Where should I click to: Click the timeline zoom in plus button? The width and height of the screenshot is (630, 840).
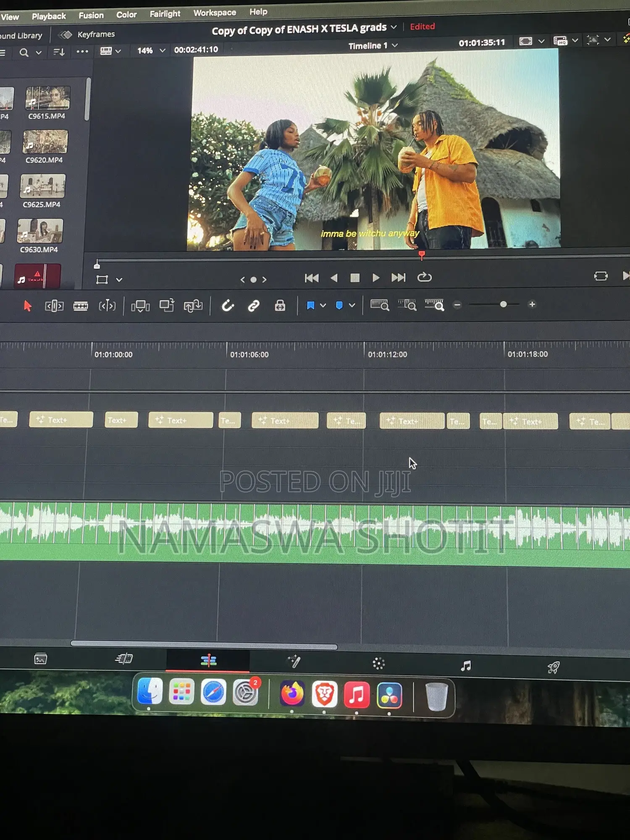pos(532,304)
